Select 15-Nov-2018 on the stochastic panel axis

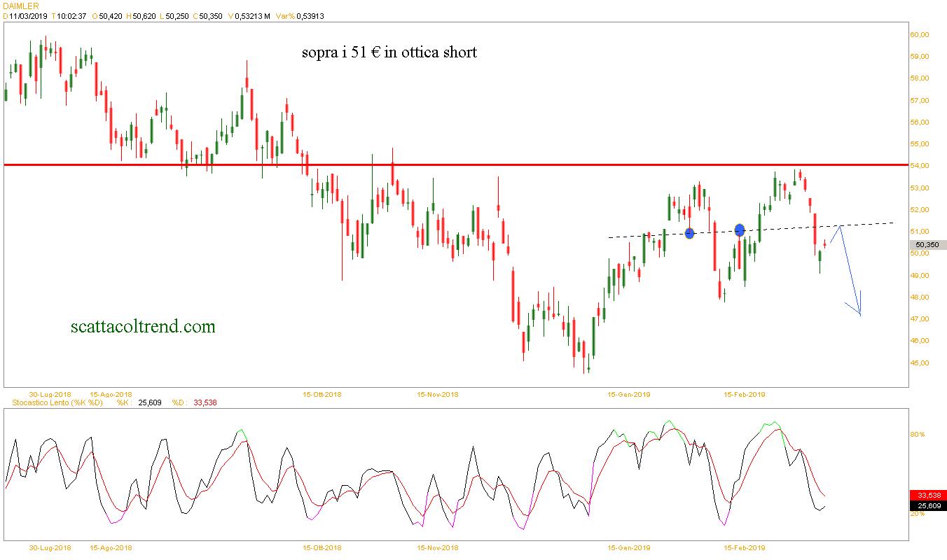coord(437,548)
